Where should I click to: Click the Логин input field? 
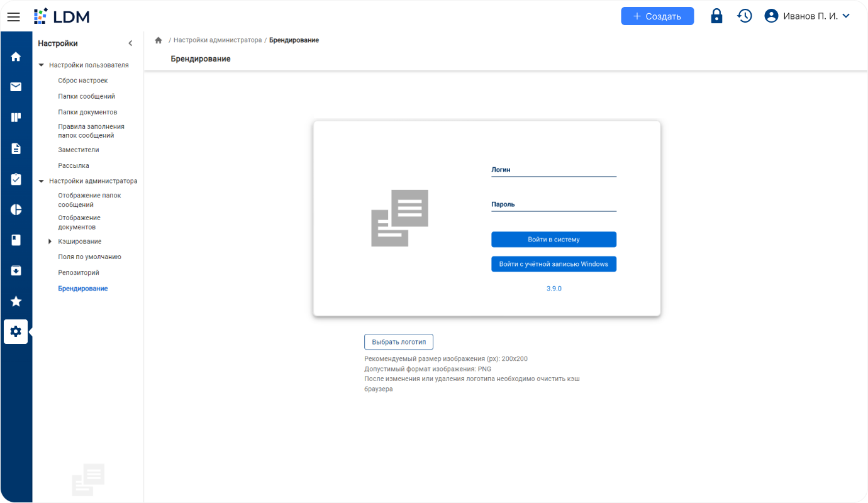click(554, 170)
